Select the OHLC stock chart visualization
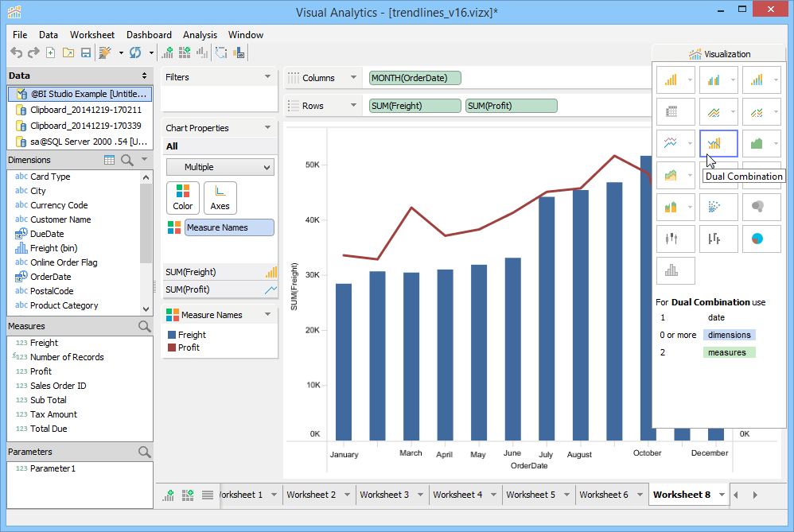The width and height of the screenshot is (794, 532). 718,239
